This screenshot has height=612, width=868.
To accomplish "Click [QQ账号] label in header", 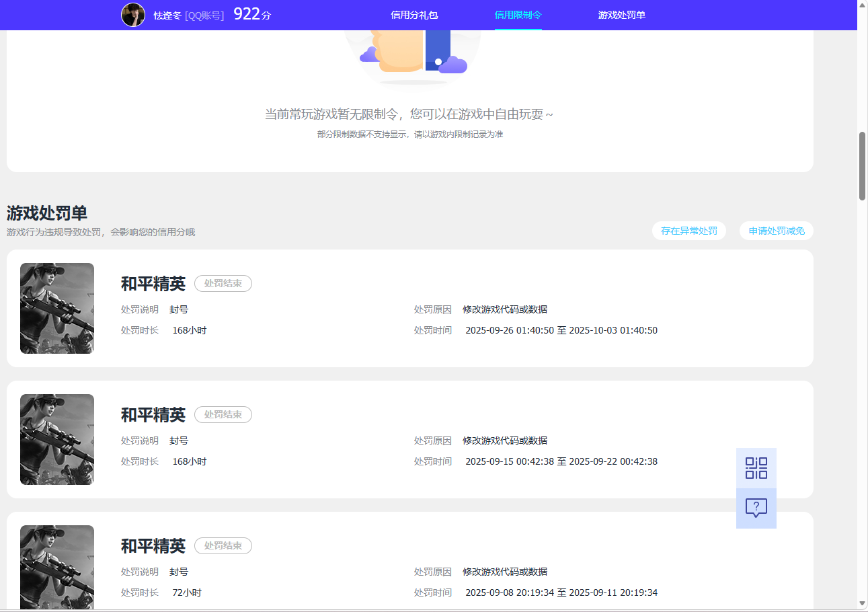I will (204, 15).
